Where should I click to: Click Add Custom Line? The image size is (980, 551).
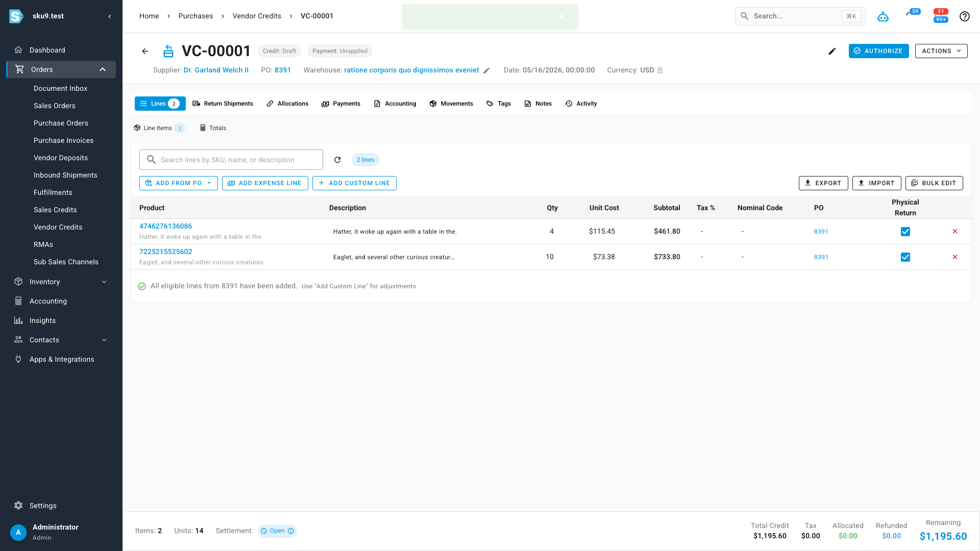pos(354,183)
